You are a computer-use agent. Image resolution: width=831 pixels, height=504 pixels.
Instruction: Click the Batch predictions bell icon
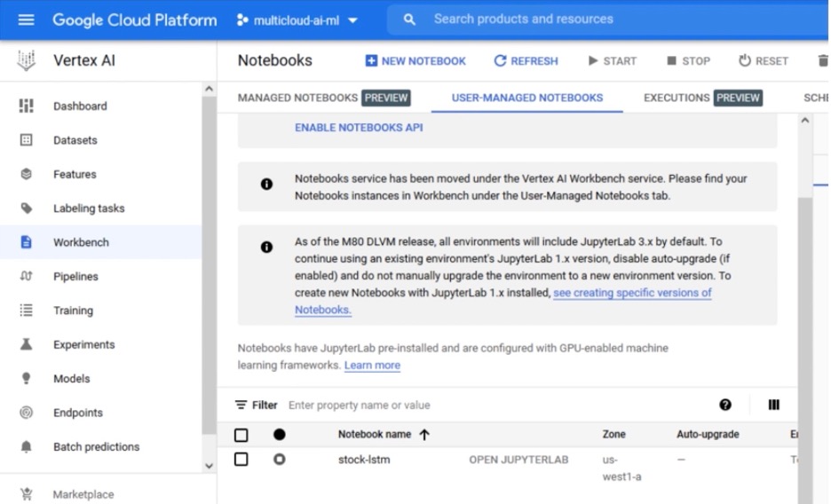tap(26, 446)
